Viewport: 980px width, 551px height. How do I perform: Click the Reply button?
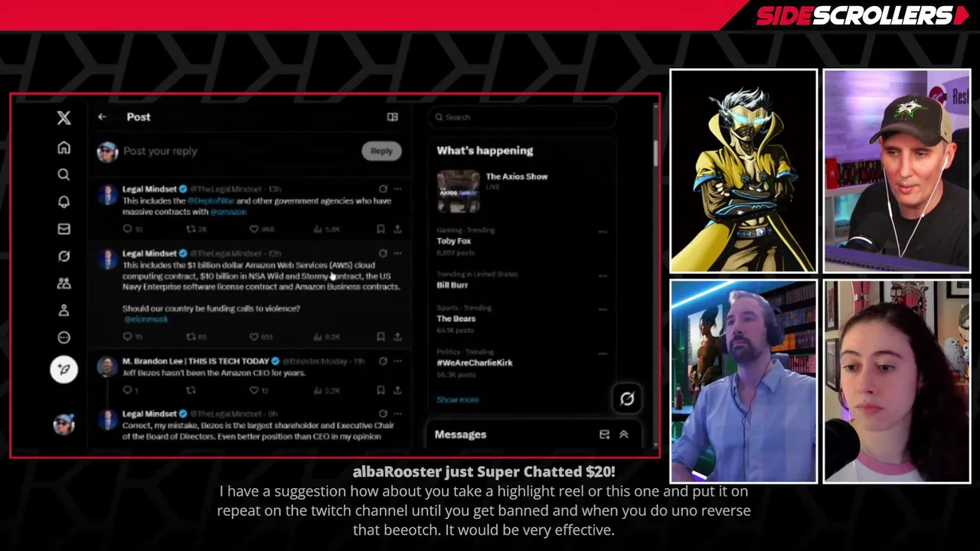[381, 151]
